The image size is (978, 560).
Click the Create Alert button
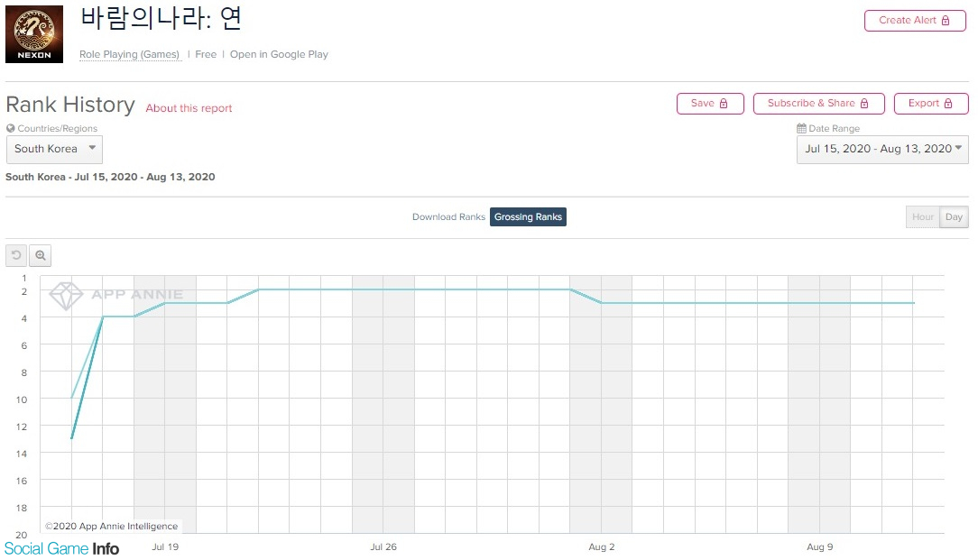pyautogui.click(x=914, y=21)
